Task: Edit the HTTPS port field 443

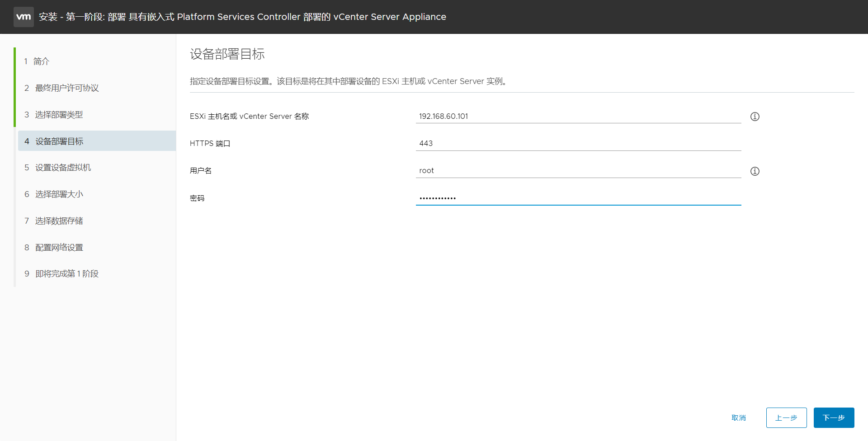Action: [x=578, y=143]
